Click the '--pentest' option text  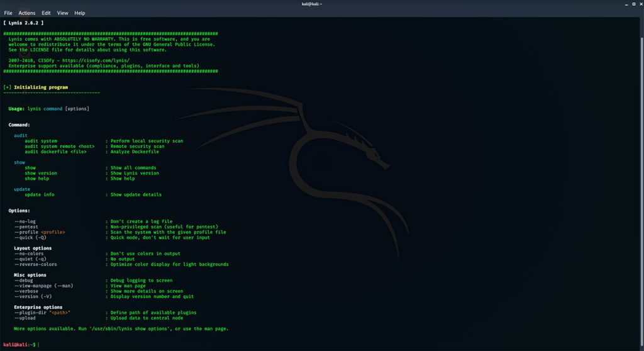pyautogui.click(x=26, y=227)
